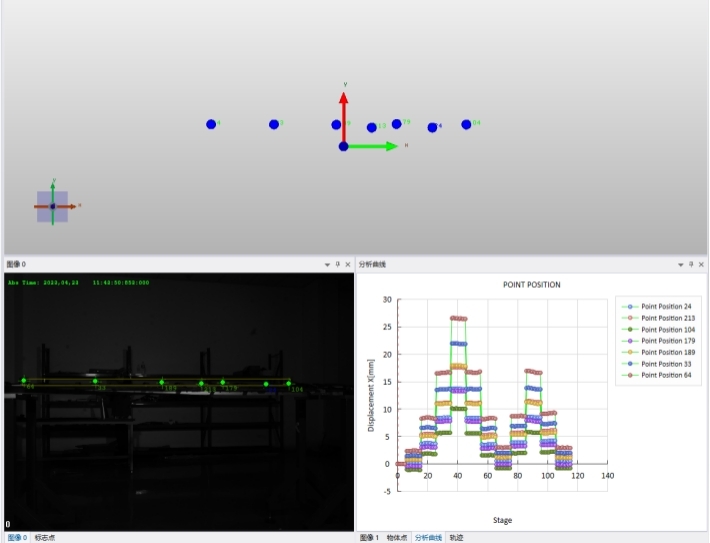The width and height of the screenshot is (710, 543).
Task: Open the 分析曲线 panel options dropdown arrow
Action: coord(680,264)
